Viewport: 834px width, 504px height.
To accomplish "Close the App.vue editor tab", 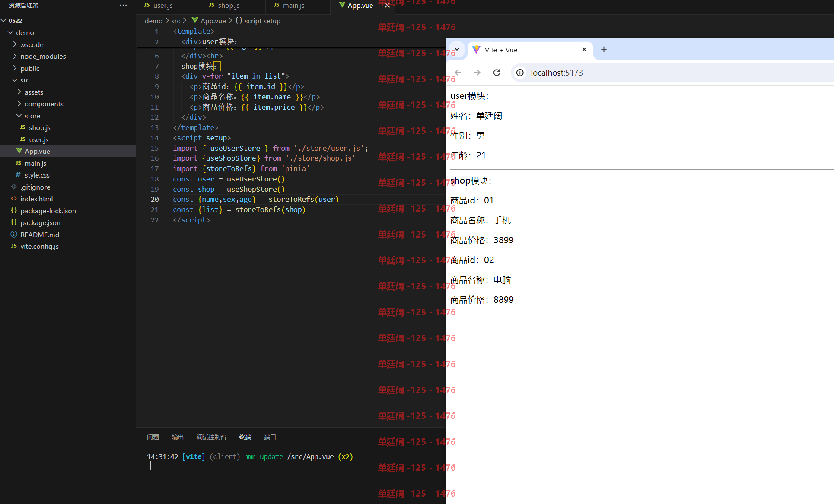I will pyautogui.click(x=387, y=5).
